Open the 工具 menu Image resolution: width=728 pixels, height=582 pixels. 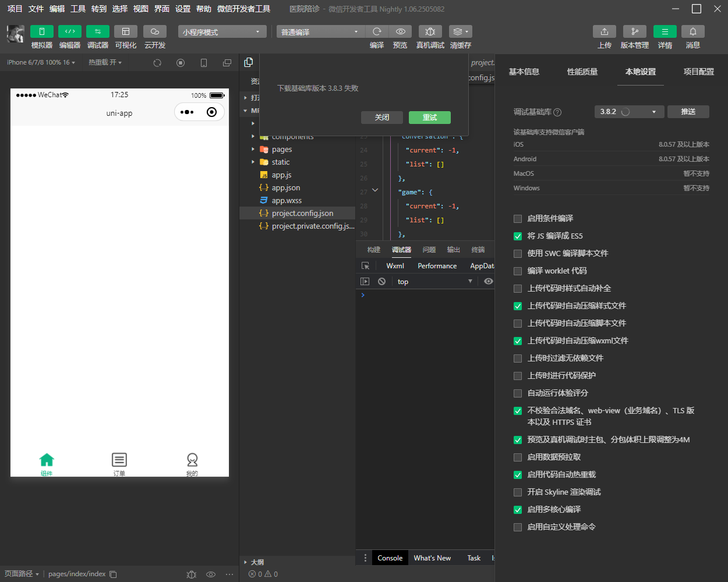(x=78, y=9)
